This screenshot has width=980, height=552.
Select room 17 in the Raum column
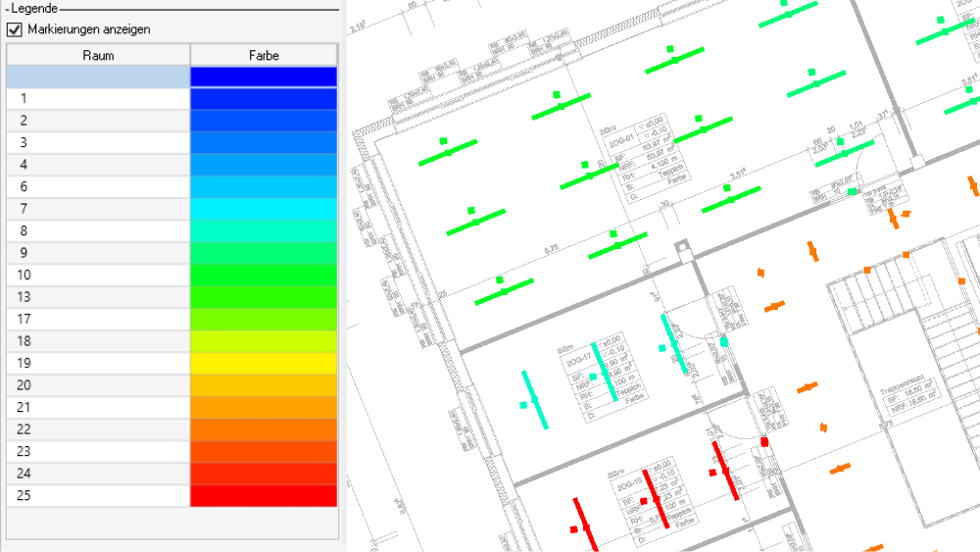pyautogui.click(x=98, y=320)
